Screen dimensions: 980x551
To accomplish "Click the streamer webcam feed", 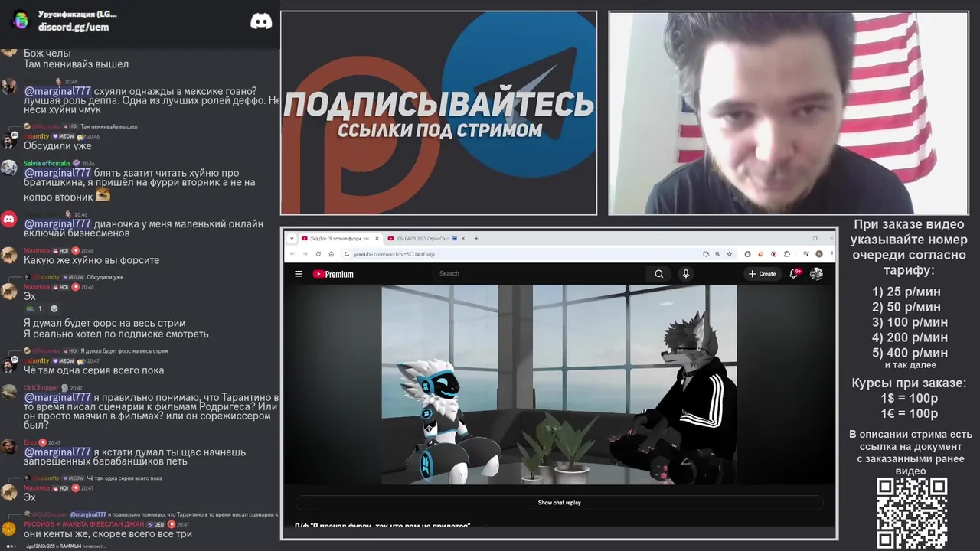I will tap(788, 113).
